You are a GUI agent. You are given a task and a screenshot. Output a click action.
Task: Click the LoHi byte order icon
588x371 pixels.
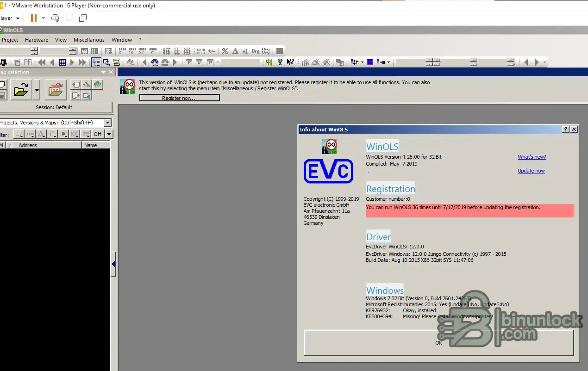pyautogui.click(x=200, y=51)
